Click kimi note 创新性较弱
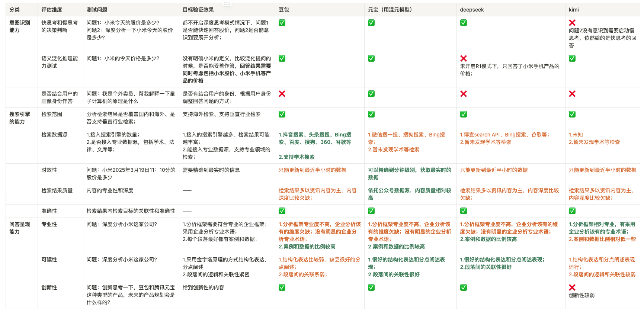Viewport: 644px width, 312px height. point(581,295)
